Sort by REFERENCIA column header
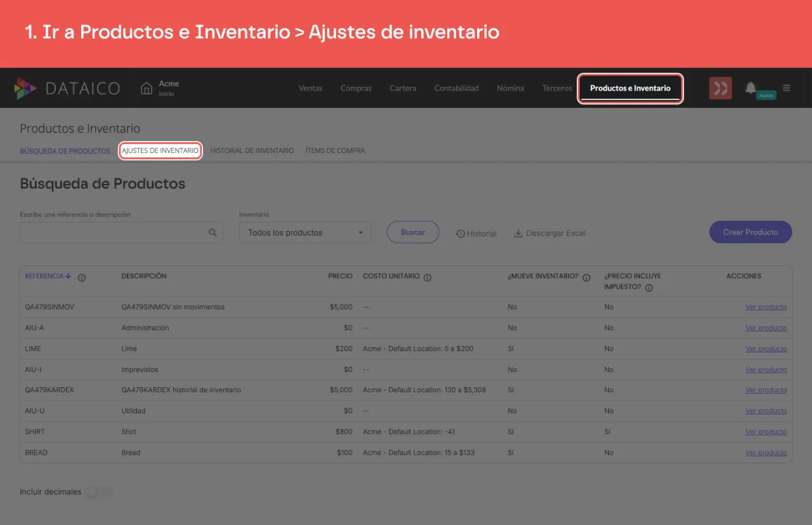Image resolution: width=812 pixels, height=525 pixels. [x=48, y=276]
